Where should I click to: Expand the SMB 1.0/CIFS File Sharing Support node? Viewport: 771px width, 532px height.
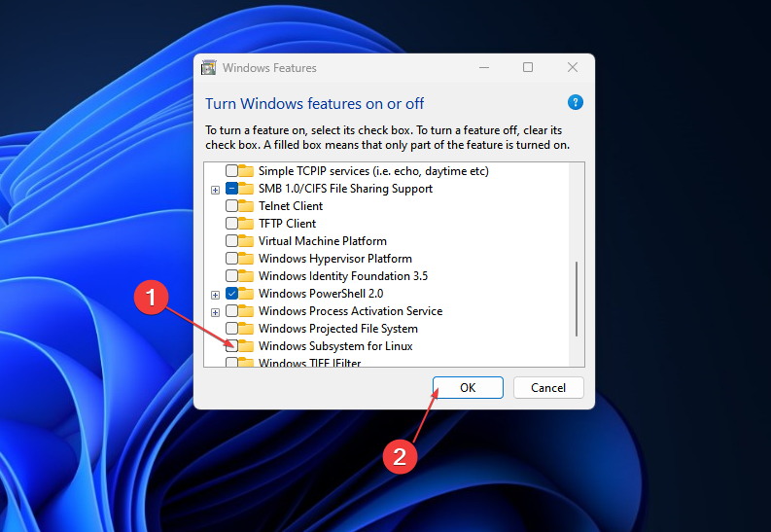[x=215, y=190]
